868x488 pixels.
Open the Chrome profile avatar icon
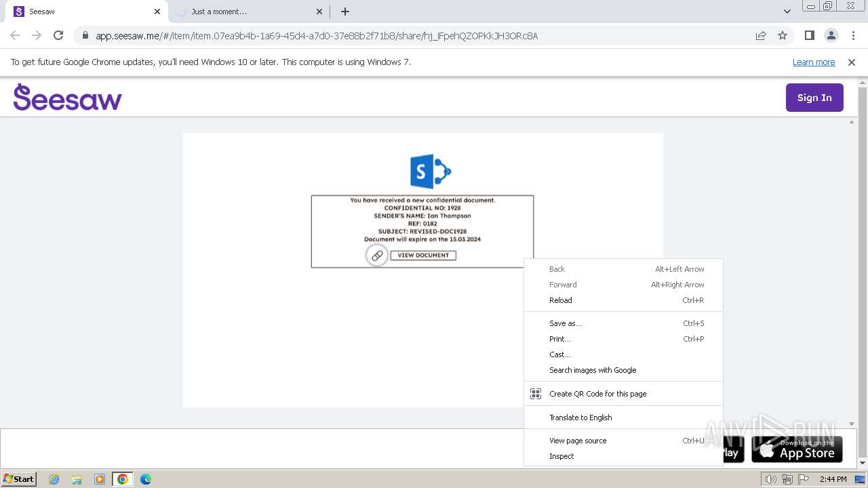[x=831, y=35]
